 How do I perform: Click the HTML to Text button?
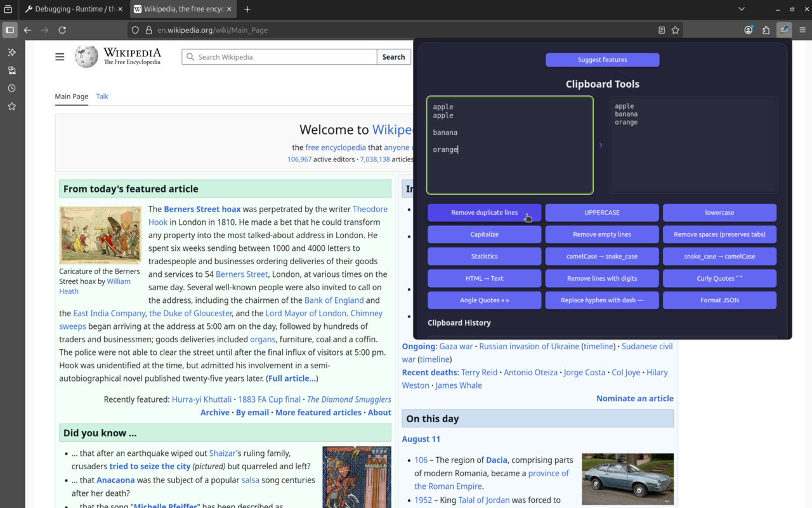point(484,278)
